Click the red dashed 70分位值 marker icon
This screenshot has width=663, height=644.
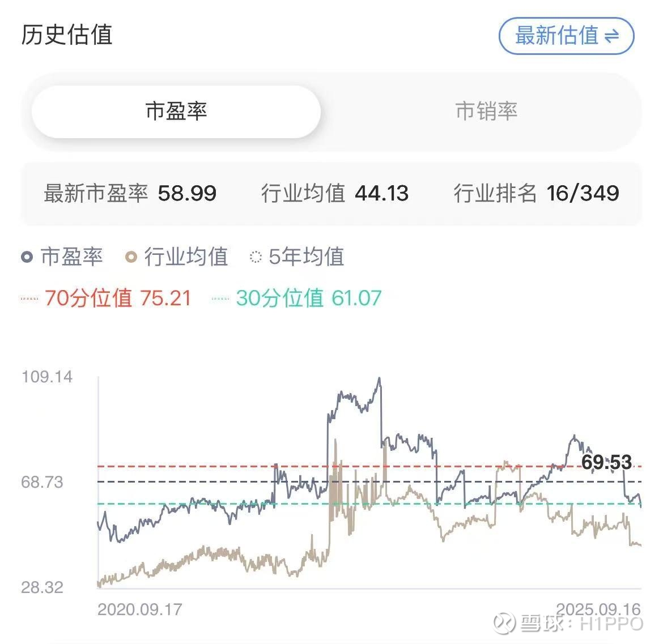pyautogui.click(x=29, y=298)
